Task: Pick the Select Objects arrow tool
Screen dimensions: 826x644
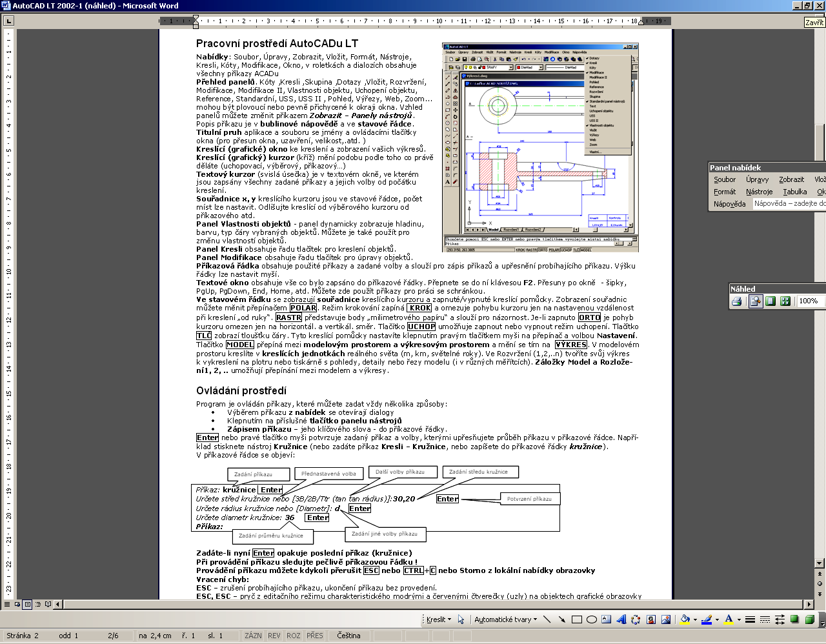Action: click(x=461, y=619)
